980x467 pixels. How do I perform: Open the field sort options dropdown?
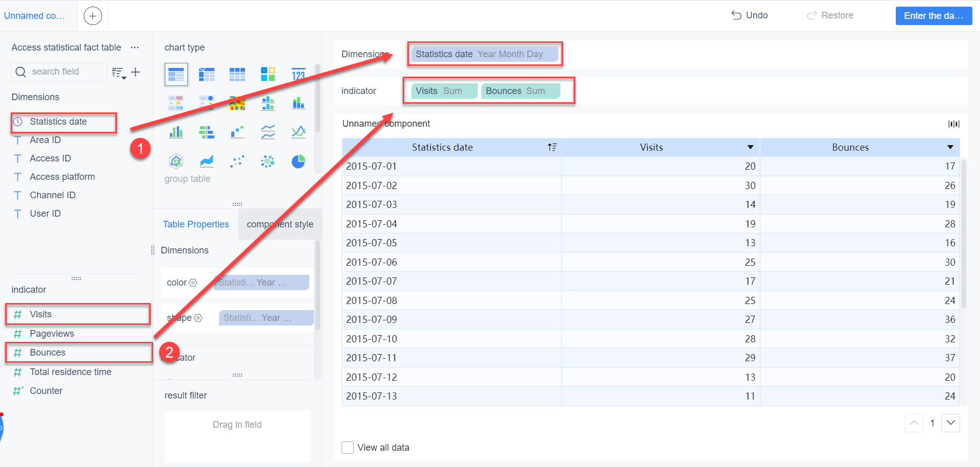coord(119,73)
